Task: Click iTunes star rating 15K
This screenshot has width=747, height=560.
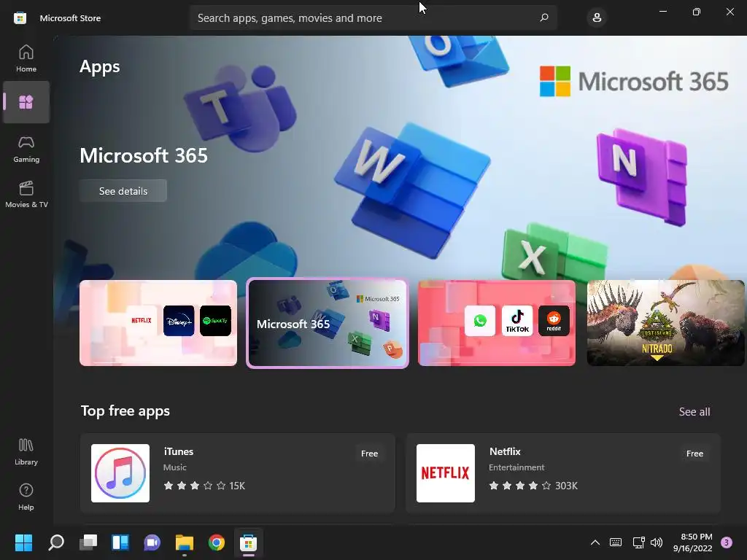Action: 204,486
